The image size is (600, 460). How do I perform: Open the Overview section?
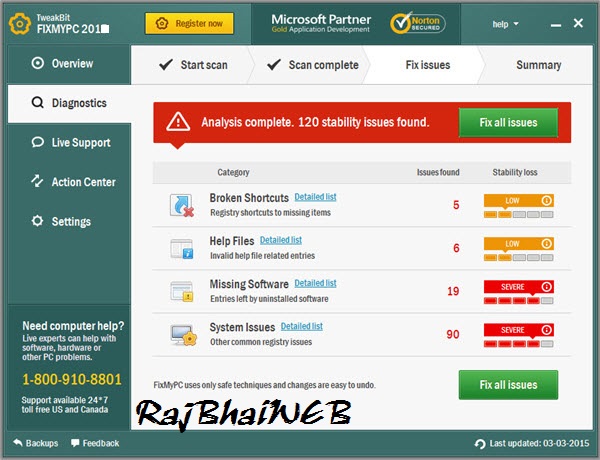69,64
